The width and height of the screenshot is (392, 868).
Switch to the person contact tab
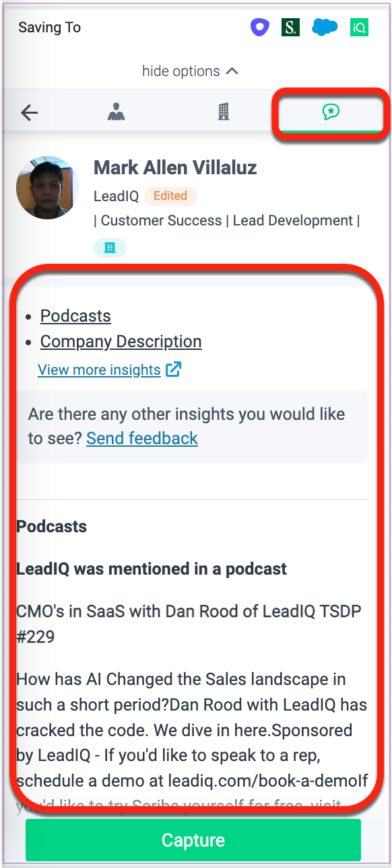pos(117,112)
